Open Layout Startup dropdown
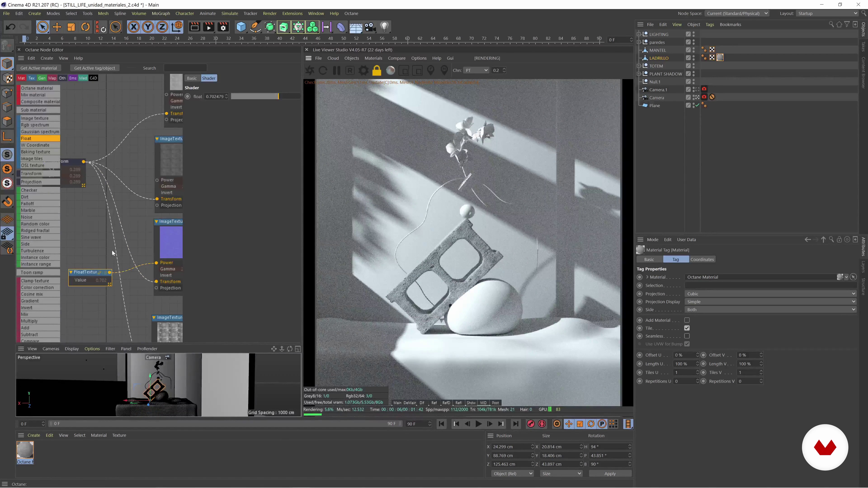 tap(827, 14)
